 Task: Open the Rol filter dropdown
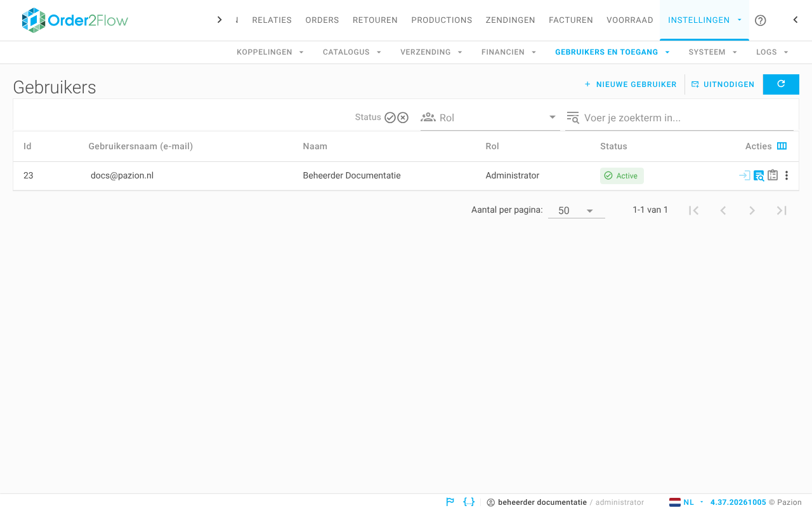click(490, 117)
